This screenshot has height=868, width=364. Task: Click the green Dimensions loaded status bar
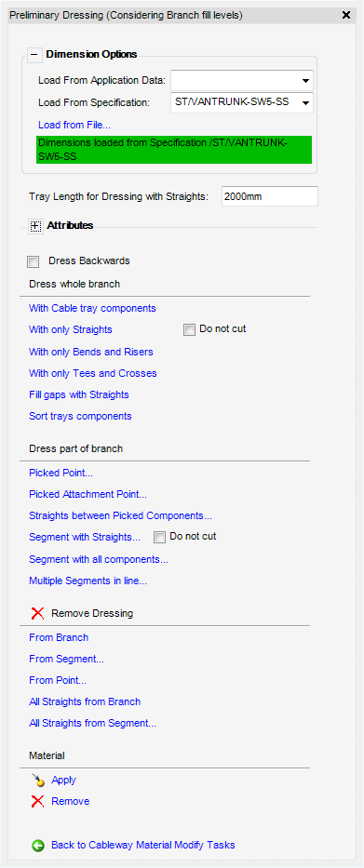[x=174, y=150]
